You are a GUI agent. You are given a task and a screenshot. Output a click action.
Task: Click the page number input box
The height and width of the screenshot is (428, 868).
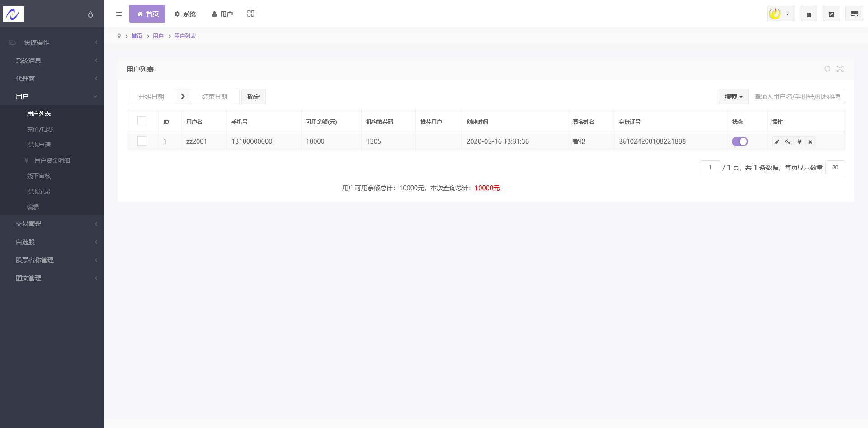coord(710,167)
